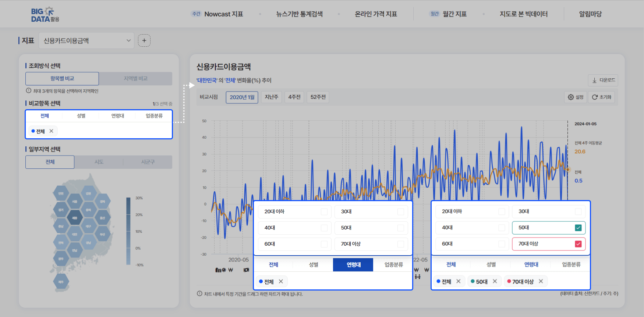Click the banknote event icon near 2020-05
644x317 pixels.
pos(246,270)
